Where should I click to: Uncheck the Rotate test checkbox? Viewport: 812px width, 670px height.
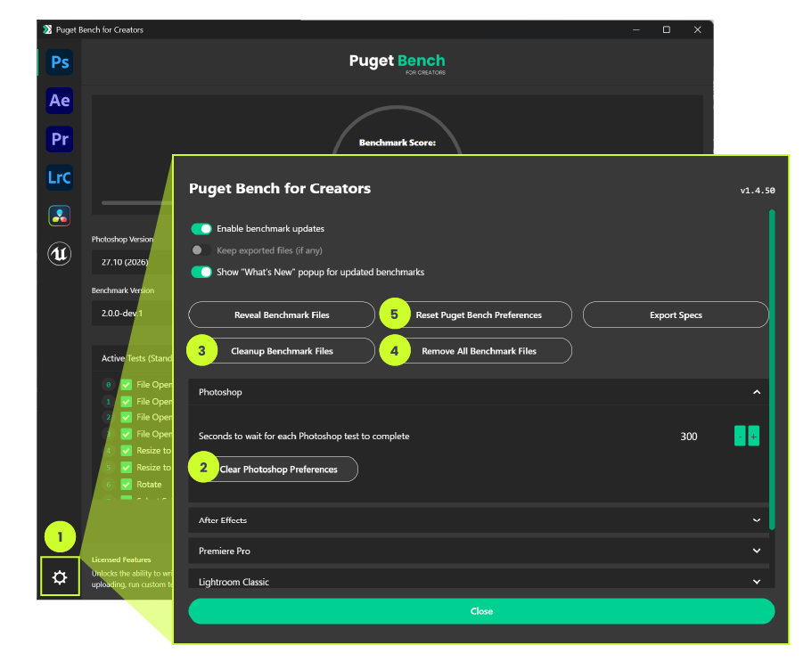[x=126, y=484]
